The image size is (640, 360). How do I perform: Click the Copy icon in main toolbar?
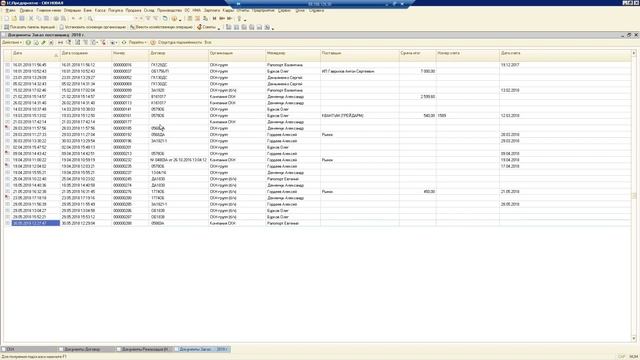coord(39,18)
